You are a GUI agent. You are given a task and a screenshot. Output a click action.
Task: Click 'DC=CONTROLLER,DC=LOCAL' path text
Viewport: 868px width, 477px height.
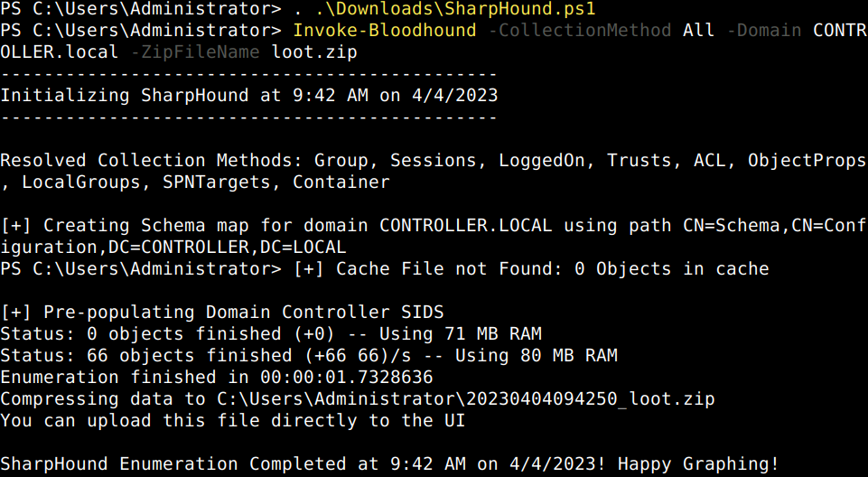click(227, 247)
